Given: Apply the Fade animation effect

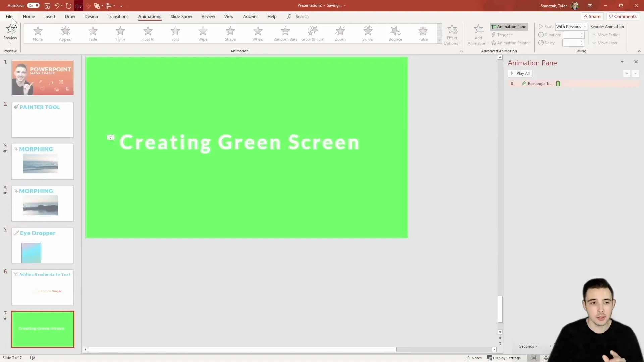Looking at the screenshot, I should coord(93,34).
